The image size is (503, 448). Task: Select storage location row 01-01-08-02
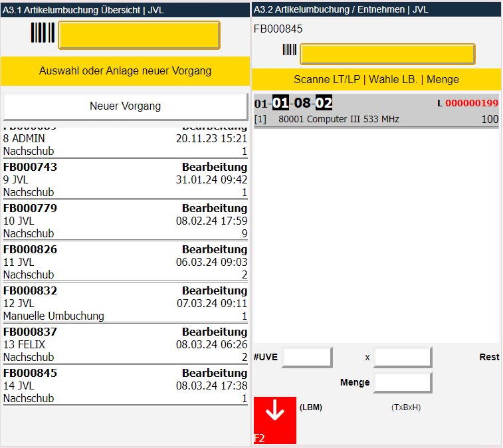tap(294, 103)
